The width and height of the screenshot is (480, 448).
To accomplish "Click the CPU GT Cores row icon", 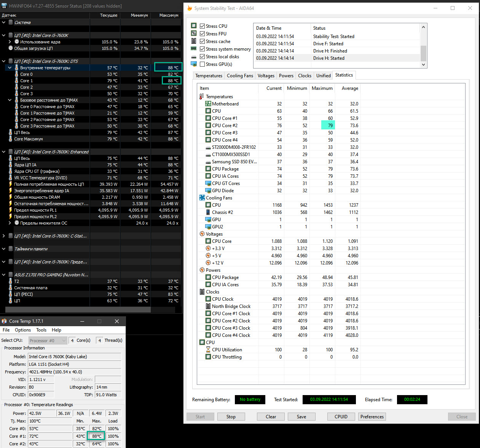I will (208, 183).
